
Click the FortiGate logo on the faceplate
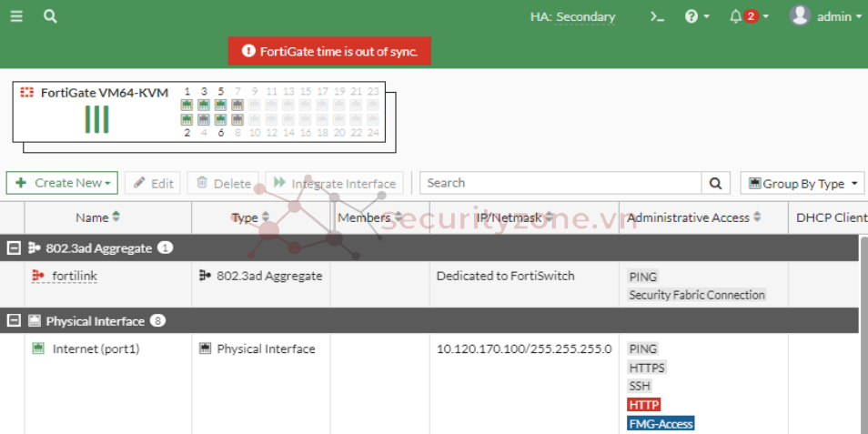(26, 93)
